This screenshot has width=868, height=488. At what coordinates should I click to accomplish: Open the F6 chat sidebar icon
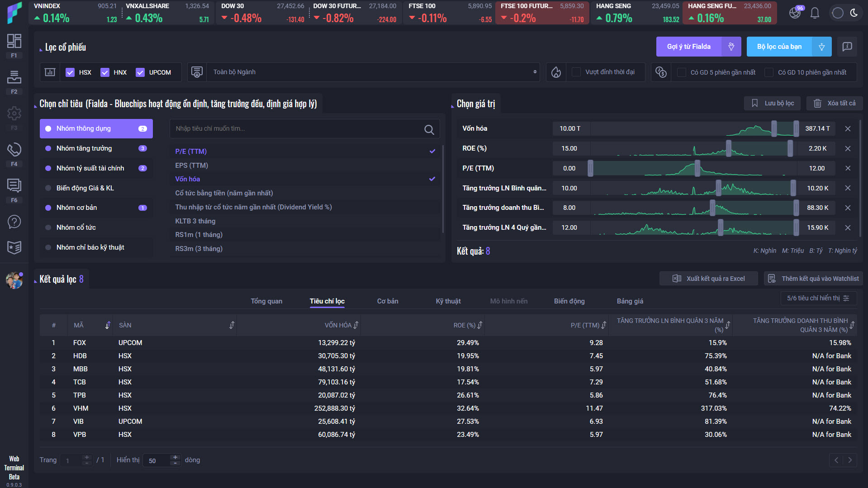pos(14,186)
